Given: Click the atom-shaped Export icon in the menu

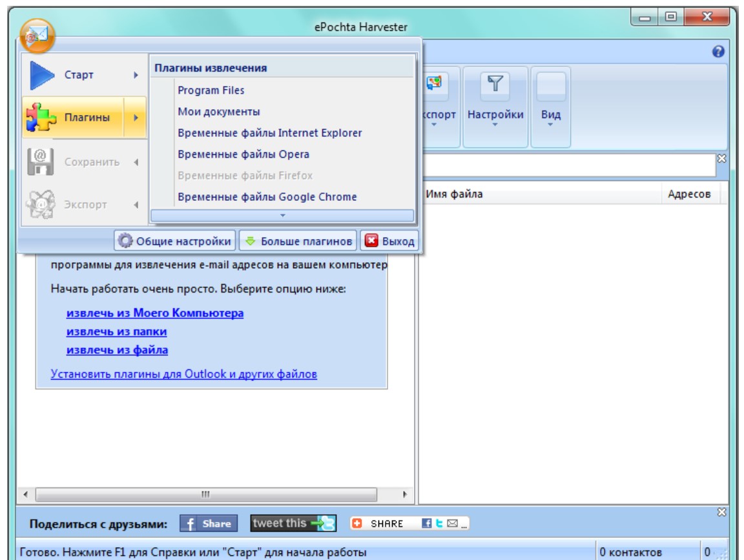Looking at the screenshot, I should [x=40, y=205].
